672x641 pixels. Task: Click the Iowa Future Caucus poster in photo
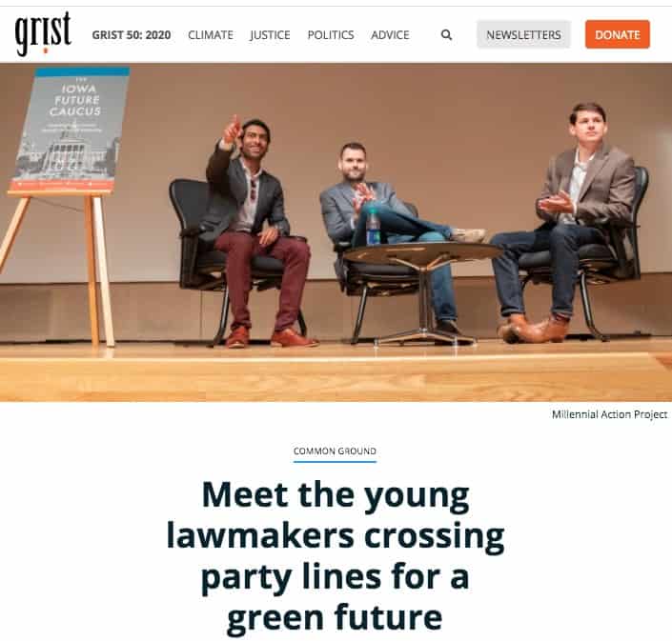(x=71, y=129)
